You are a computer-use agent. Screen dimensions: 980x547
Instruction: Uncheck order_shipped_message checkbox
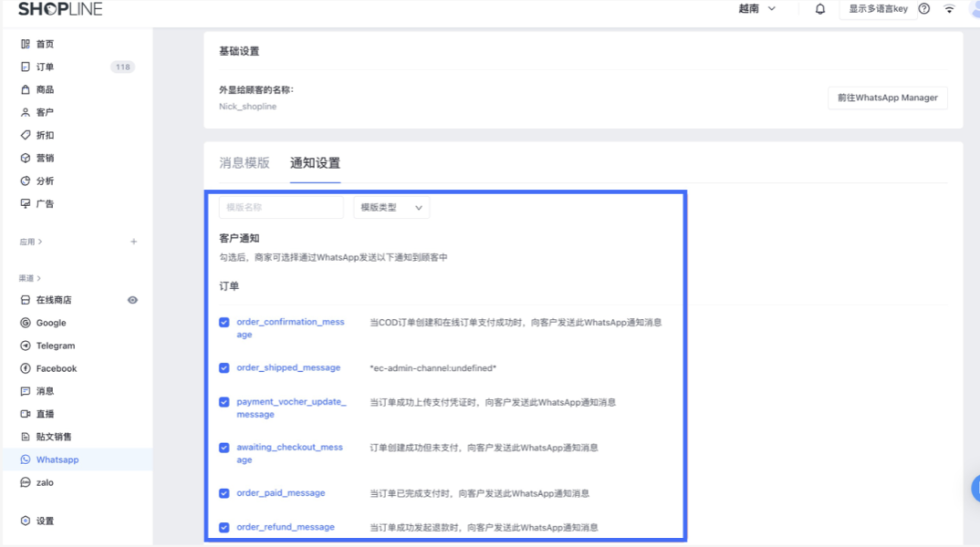click(x=224, y=367)
